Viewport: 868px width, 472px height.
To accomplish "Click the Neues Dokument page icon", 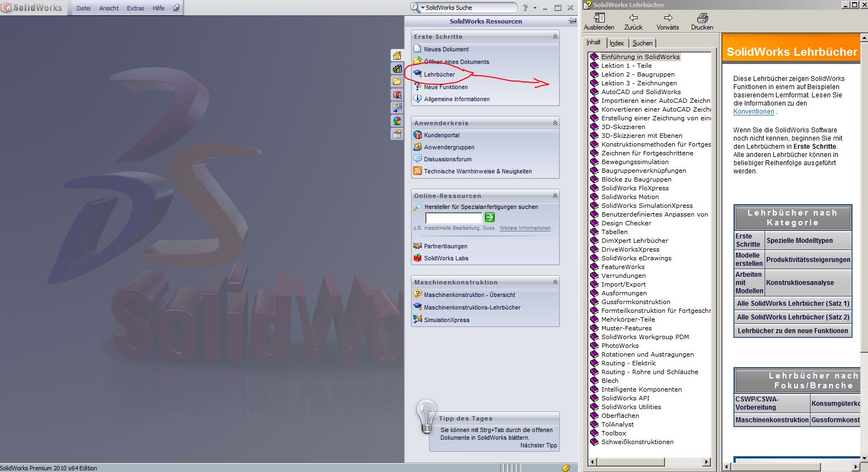I will pyautogui.click(x=418, y=49).
